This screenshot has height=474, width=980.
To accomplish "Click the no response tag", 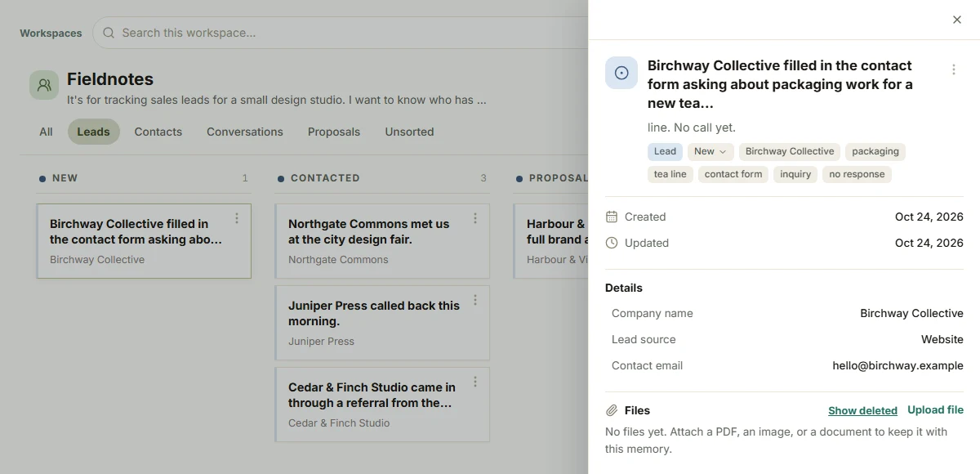I will 857,174.
